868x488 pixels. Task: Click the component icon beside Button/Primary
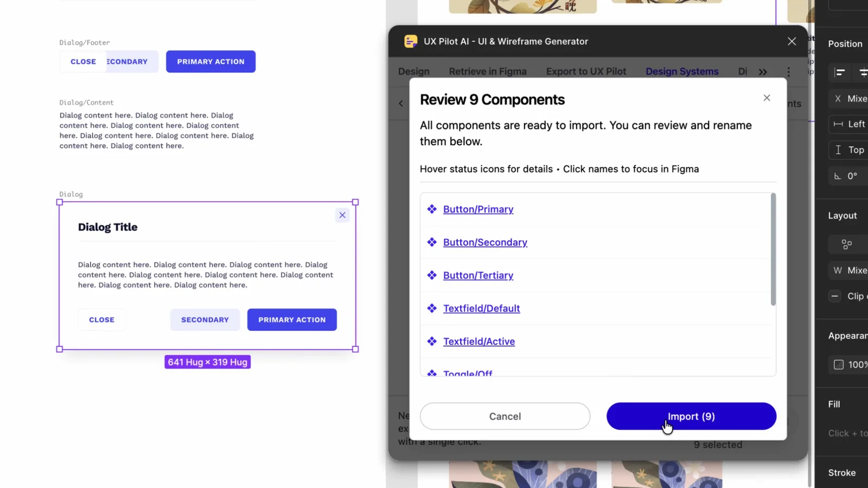click(x=432, y=209)
